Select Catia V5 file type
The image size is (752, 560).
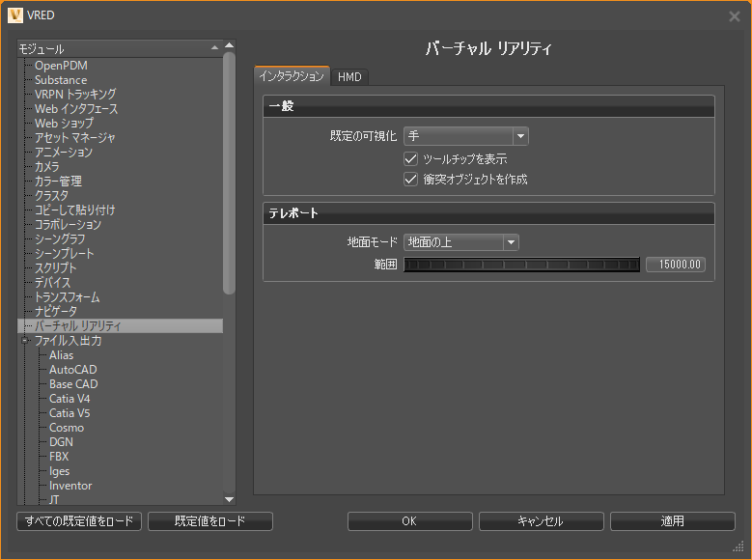tap(70, 412)
